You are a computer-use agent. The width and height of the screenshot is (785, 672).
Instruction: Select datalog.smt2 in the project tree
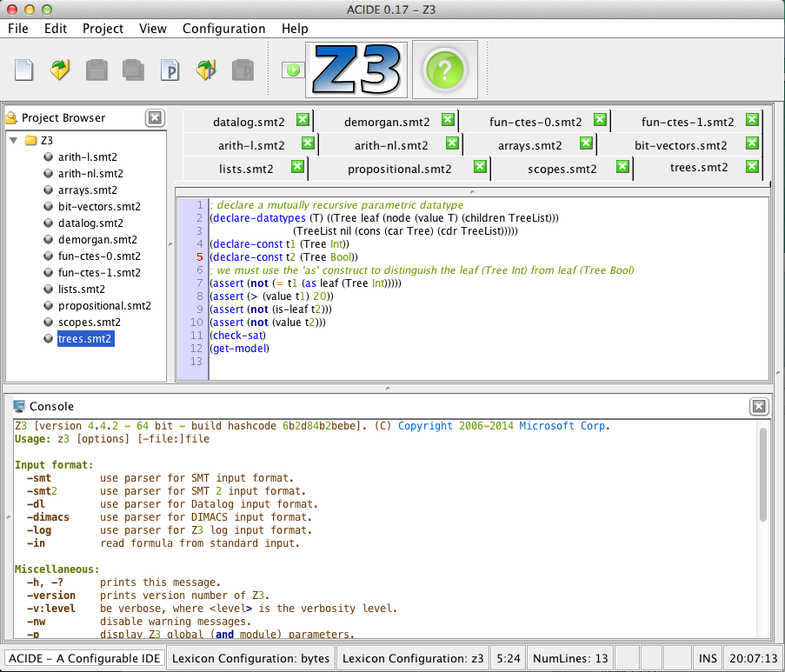90,223
